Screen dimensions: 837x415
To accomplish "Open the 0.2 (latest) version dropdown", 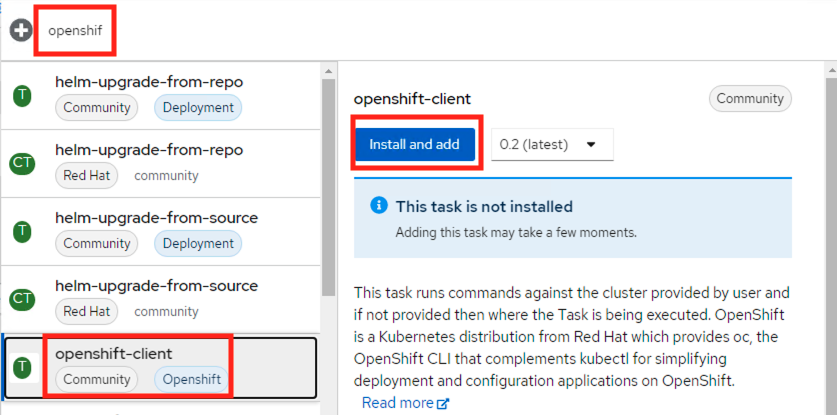I will point(552,144).
